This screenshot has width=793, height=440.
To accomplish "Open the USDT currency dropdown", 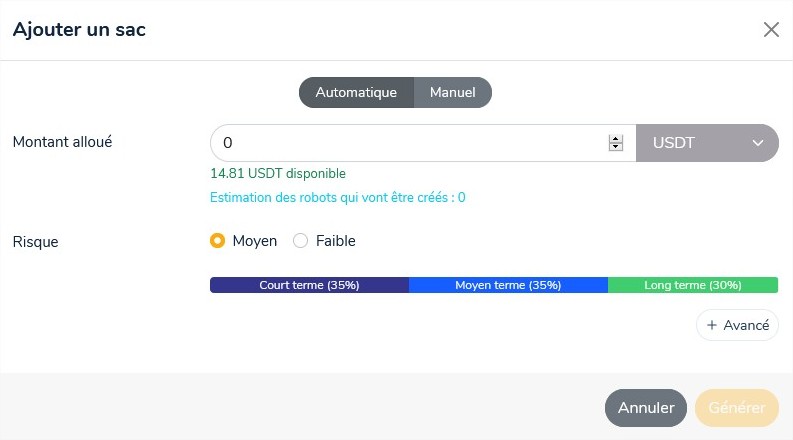I will (x=707, y=143).
